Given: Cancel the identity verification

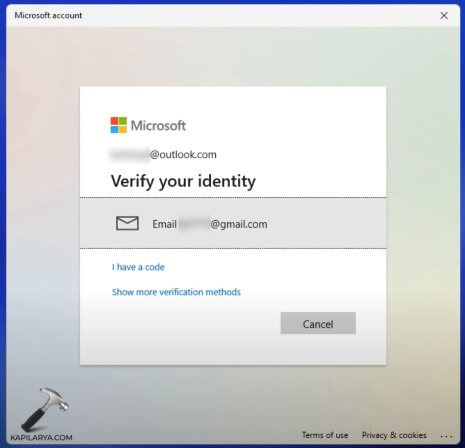Looking at the screenshot, I should pos(318,323).
